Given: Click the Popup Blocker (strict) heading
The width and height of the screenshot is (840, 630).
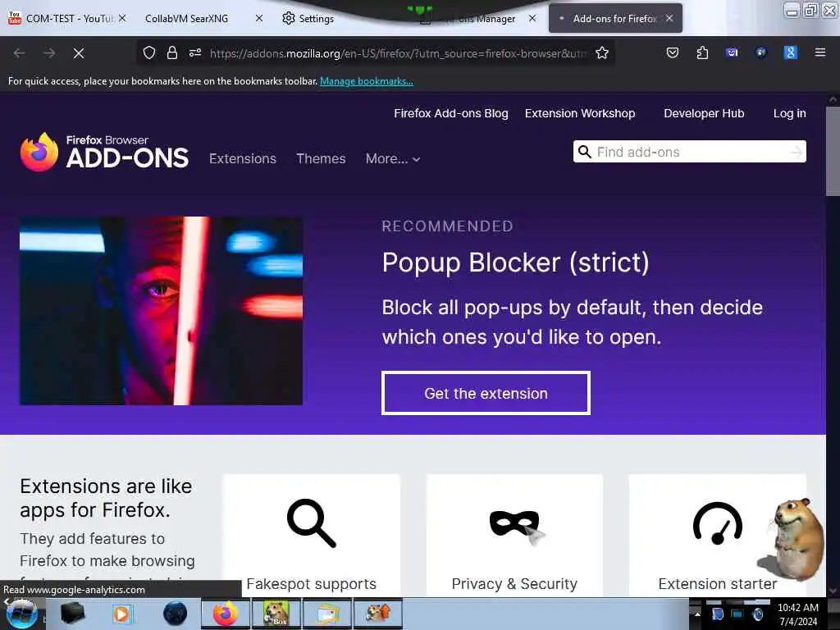Looking at the screenshot, I should click(515, 262).
